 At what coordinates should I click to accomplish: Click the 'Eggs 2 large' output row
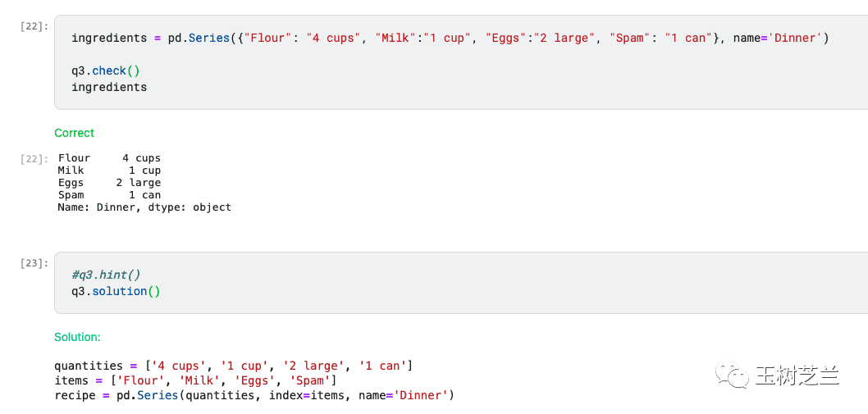(x=109, y=183)
